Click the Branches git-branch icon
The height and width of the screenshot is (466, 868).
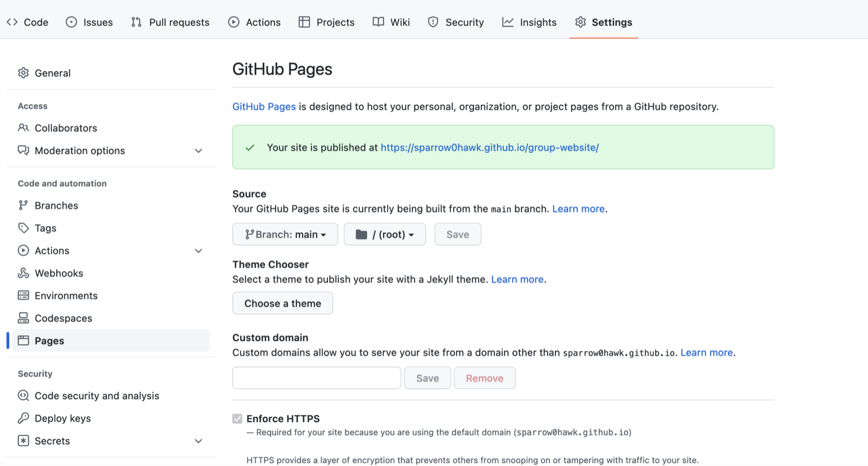click(x=23, y=205)
